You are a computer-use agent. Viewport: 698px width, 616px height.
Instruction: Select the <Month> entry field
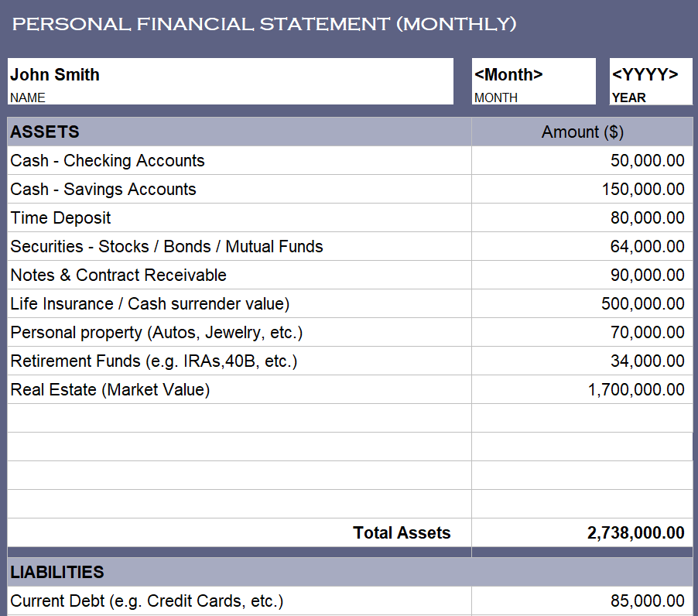click(x=533, y=75)
